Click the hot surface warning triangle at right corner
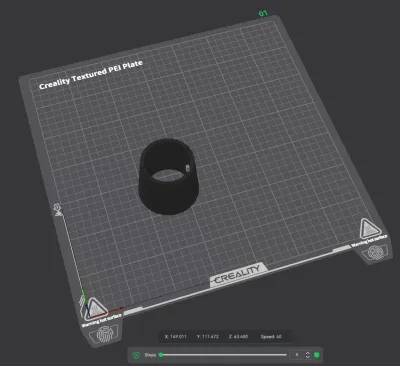This screenshot has height=366, width=400. coord(369,229)
